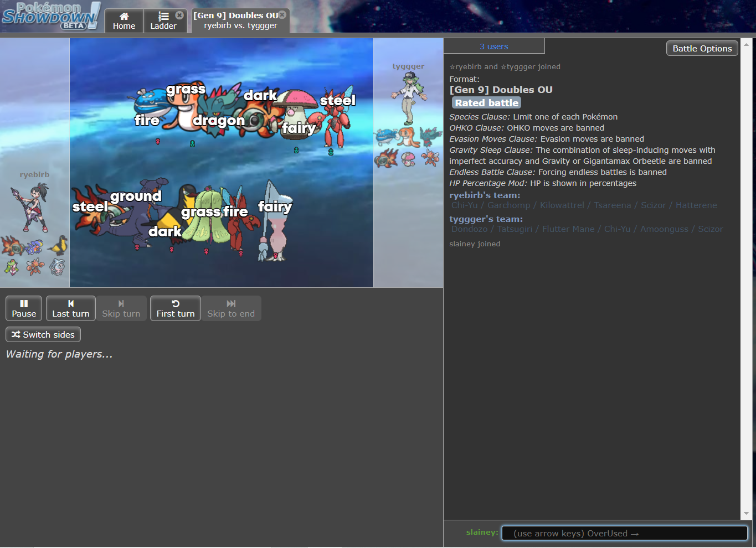Go back to the last turn

71,308
